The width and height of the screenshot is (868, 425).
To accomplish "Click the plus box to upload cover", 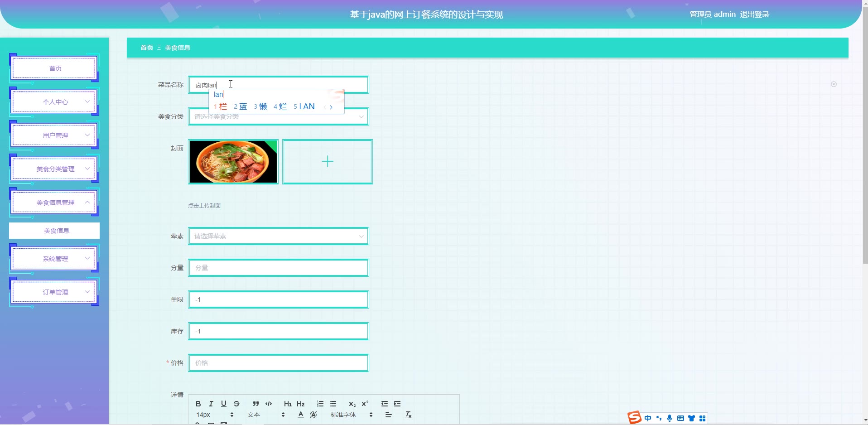I will click(x=328, y=162).
